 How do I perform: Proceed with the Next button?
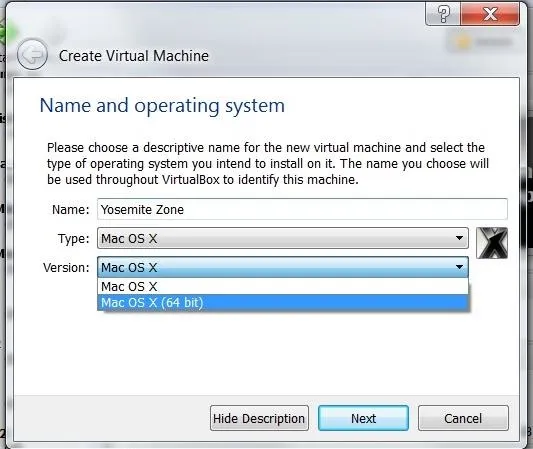363,418
